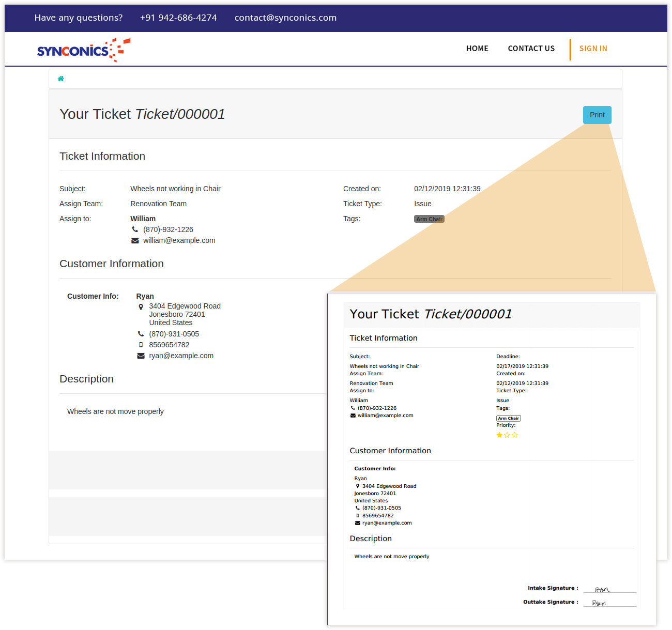Viewport: 672px width, 630px height.
Task: Open the CONTACT US menu item
Action: 531,49
